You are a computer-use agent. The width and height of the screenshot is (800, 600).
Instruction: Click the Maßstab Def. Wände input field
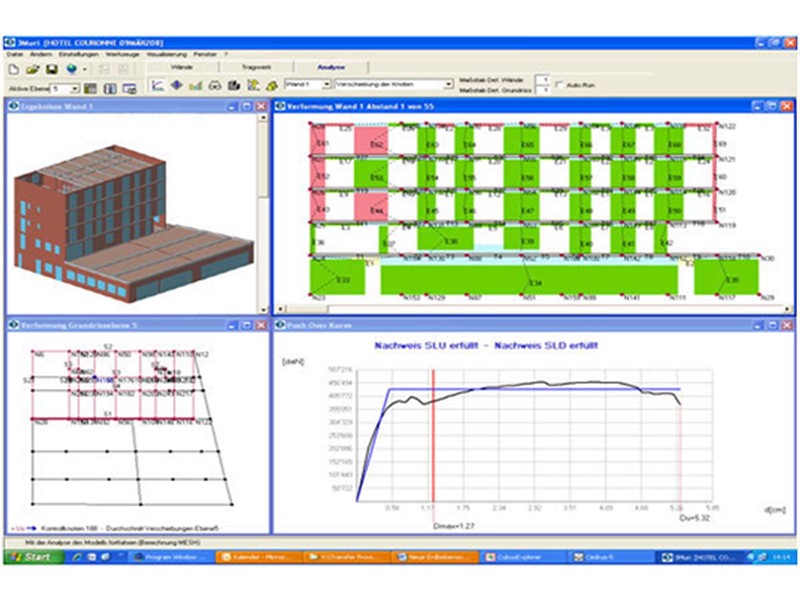[543, 79]
